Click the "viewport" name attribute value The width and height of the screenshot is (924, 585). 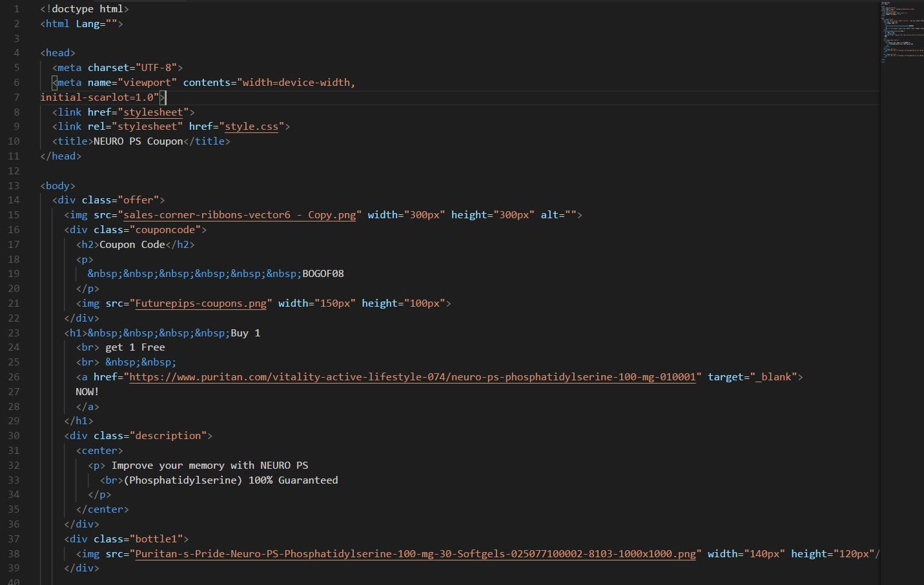pyautogui.click(x=147, y=83)
